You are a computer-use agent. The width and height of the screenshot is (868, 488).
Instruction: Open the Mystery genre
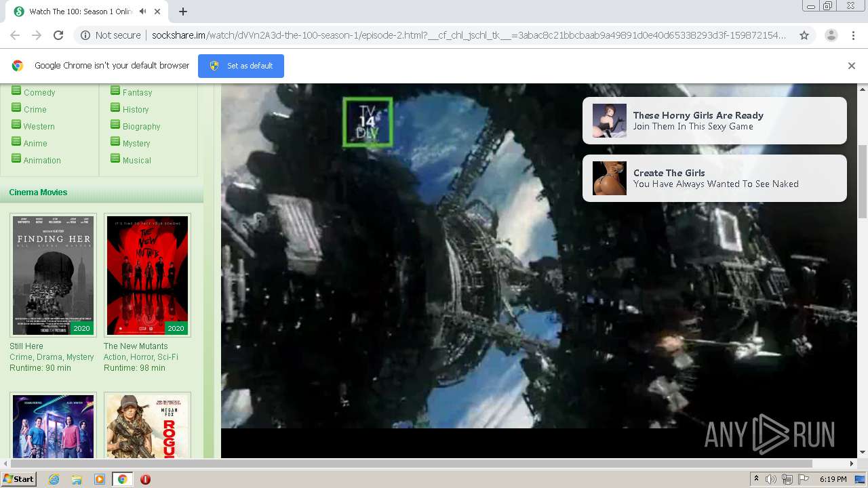pos(136,143)
